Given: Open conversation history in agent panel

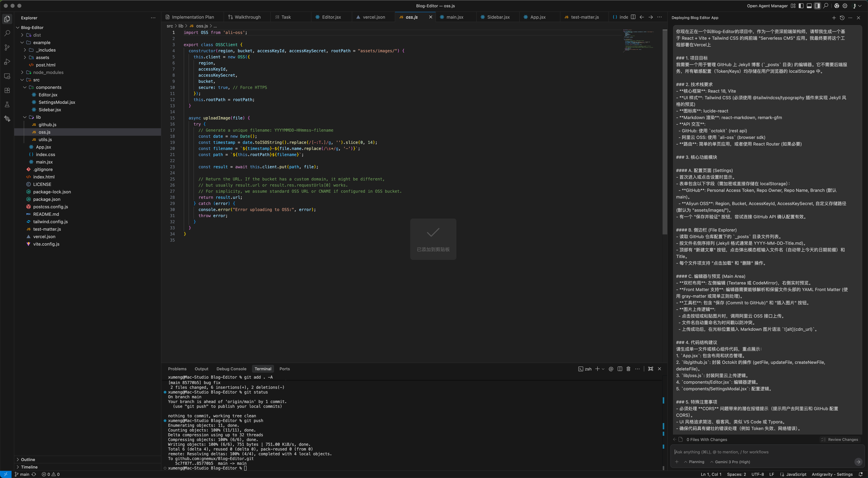Looking at the screenshot, I should [842, 18].
